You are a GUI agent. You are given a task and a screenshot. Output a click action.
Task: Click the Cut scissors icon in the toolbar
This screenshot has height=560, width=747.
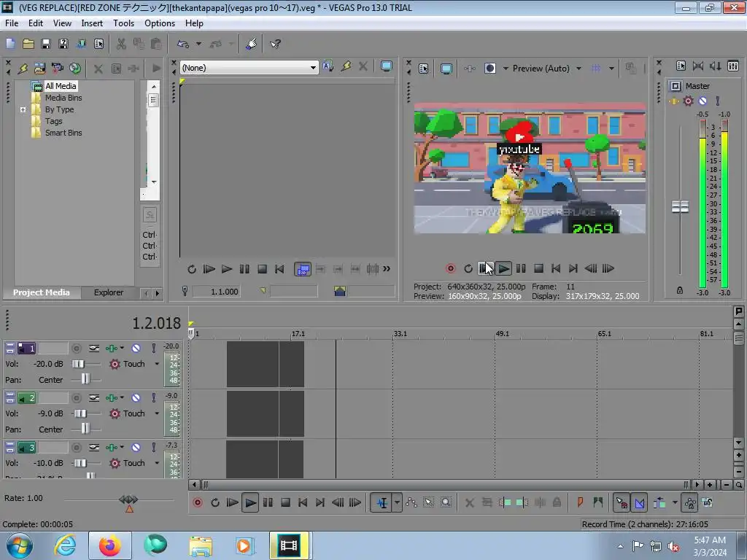coord(122,44)
